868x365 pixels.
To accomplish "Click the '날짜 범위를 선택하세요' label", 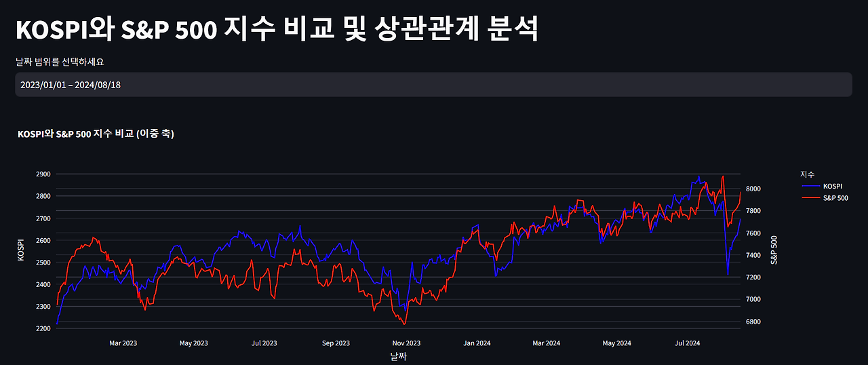I will [60, 62].
